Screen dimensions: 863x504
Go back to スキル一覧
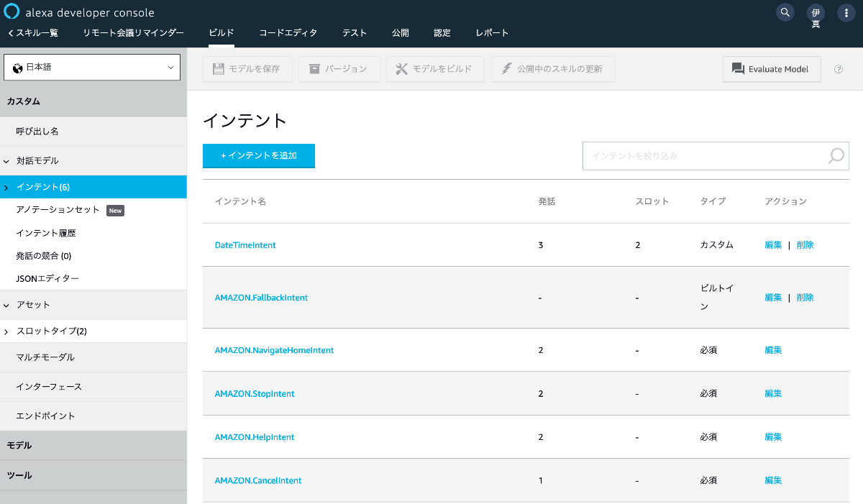pyautogui.click(x=32, y=33)
